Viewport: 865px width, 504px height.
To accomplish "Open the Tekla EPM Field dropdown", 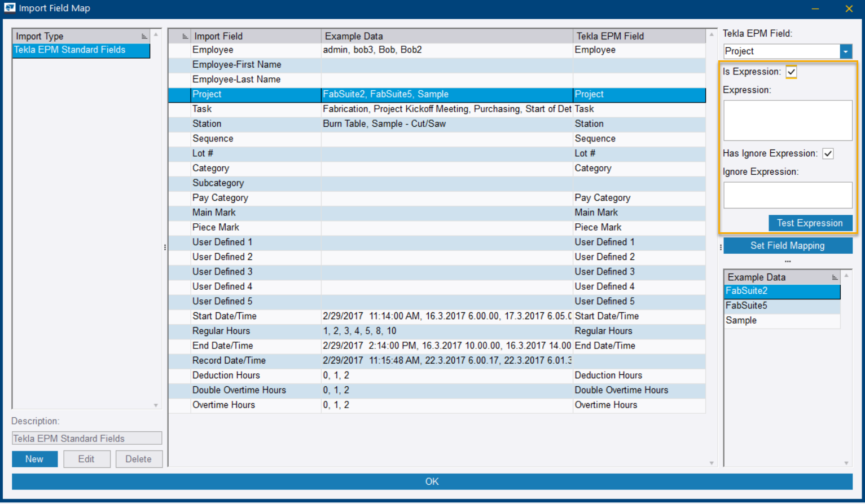I will click(x=845, y=51).
